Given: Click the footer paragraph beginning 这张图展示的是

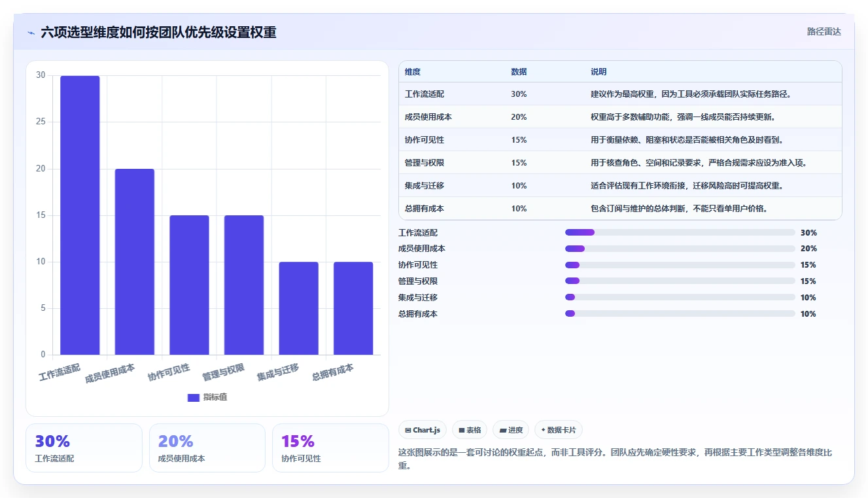Looking at the screenshot, I should point(615,459).
